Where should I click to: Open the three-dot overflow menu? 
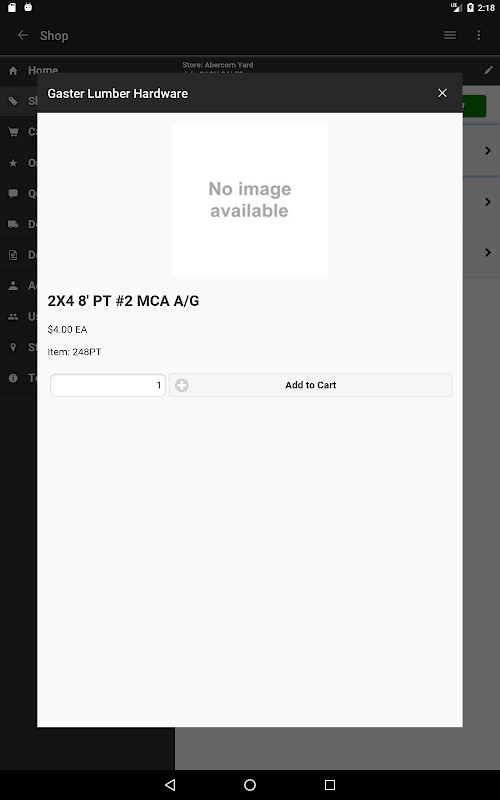coord(479,35)
